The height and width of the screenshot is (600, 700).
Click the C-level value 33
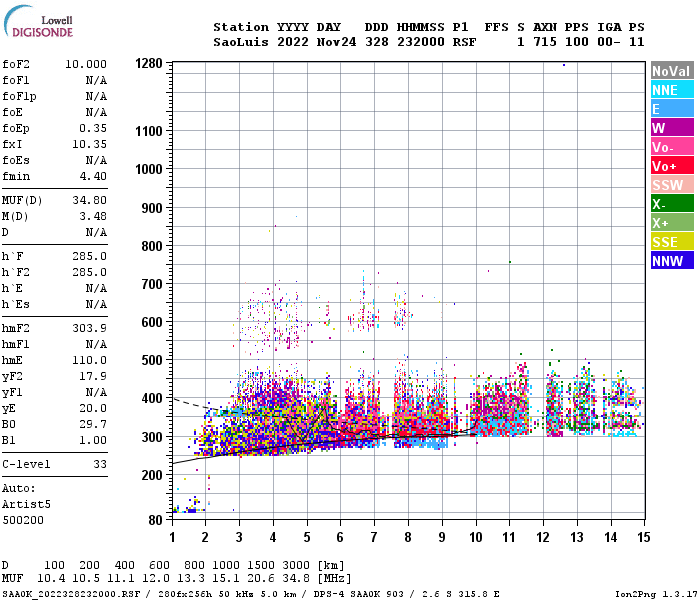(100, 464)
